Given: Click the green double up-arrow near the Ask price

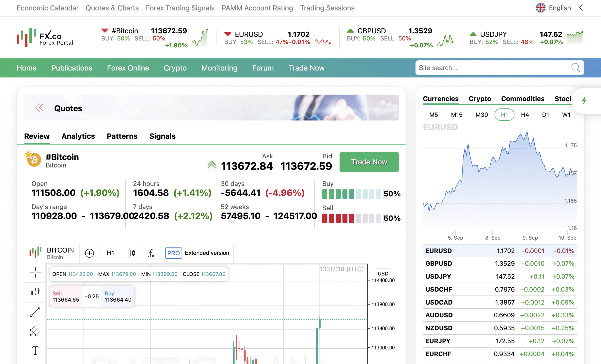Looking at the screenshot, I should [212, 165].
